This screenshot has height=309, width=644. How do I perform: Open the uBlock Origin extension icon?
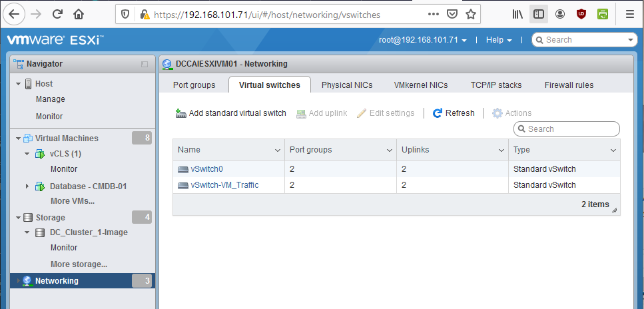581,15
